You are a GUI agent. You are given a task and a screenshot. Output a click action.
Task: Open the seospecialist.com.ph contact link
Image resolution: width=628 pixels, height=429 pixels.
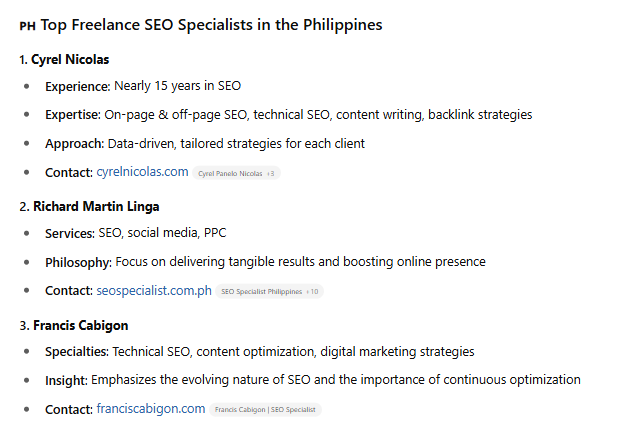[154, 291]
